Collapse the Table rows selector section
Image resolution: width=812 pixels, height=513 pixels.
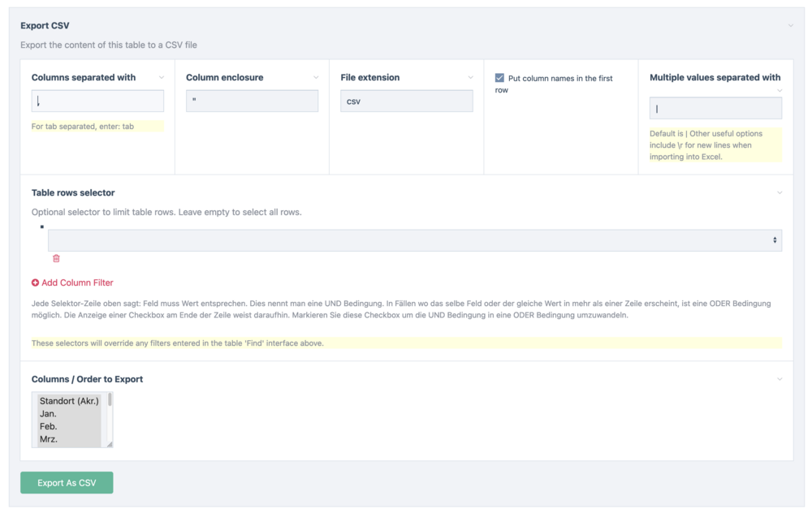pos(780,193)
